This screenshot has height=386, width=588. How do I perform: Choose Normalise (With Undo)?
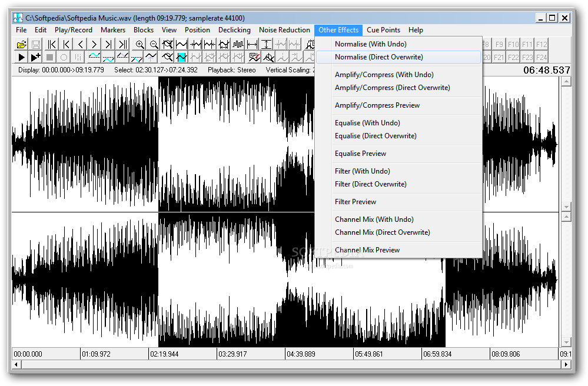pos(398,44)
